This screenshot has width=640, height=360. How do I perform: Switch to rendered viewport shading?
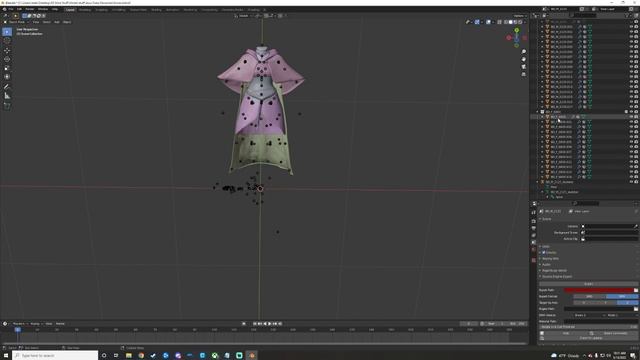coord(520,22)
